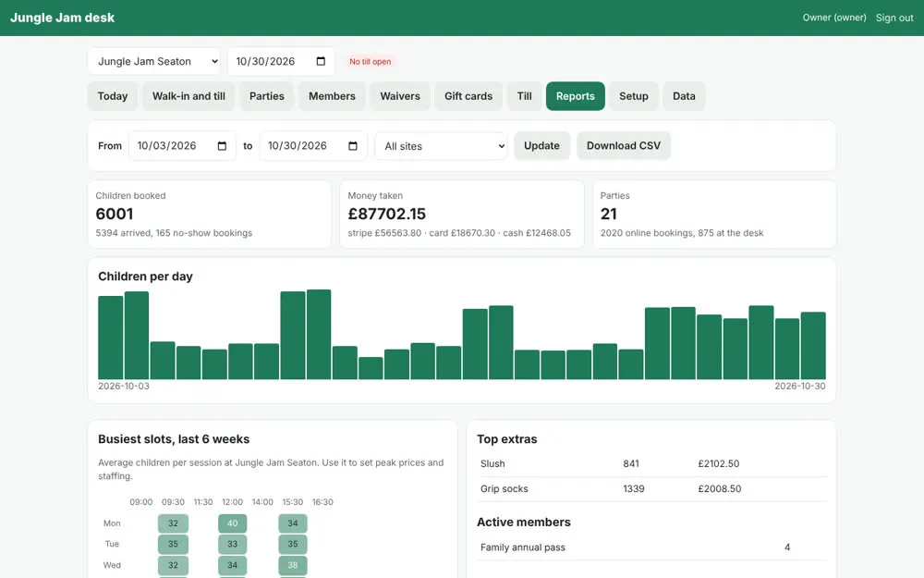Download the report as CSV

pyautogui.click(x=624, y=146)
